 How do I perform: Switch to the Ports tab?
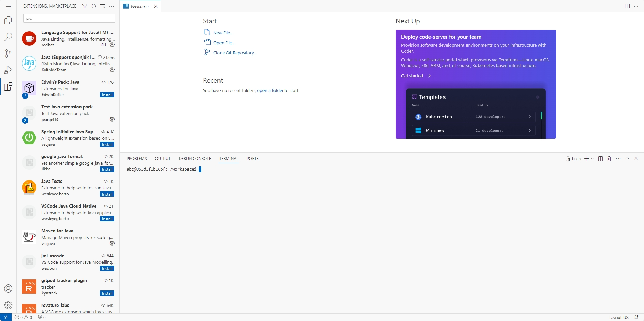(253, 159)
